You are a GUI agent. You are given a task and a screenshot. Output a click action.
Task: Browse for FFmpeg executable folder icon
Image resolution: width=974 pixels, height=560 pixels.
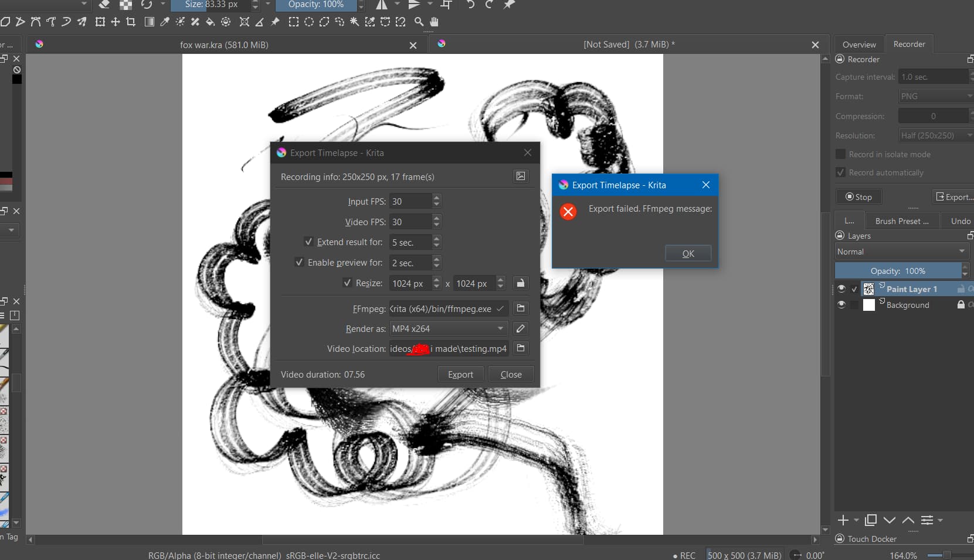tap(520, 308)
